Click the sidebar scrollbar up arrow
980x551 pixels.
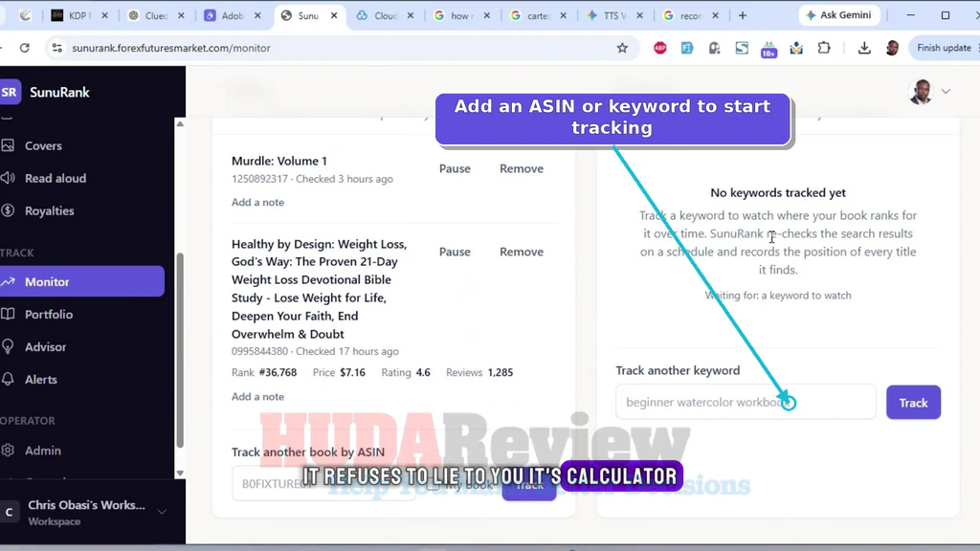[x=180, y=123]
